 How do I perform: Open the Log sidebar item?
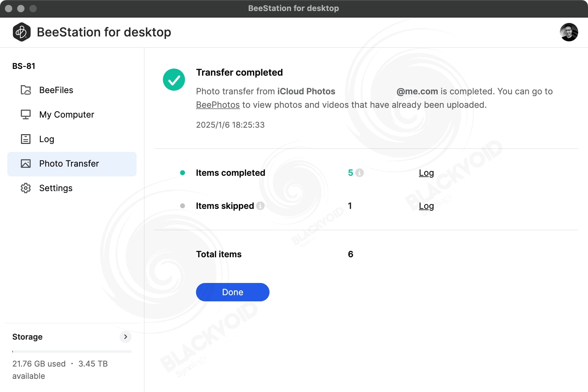(x=72, y=139)
